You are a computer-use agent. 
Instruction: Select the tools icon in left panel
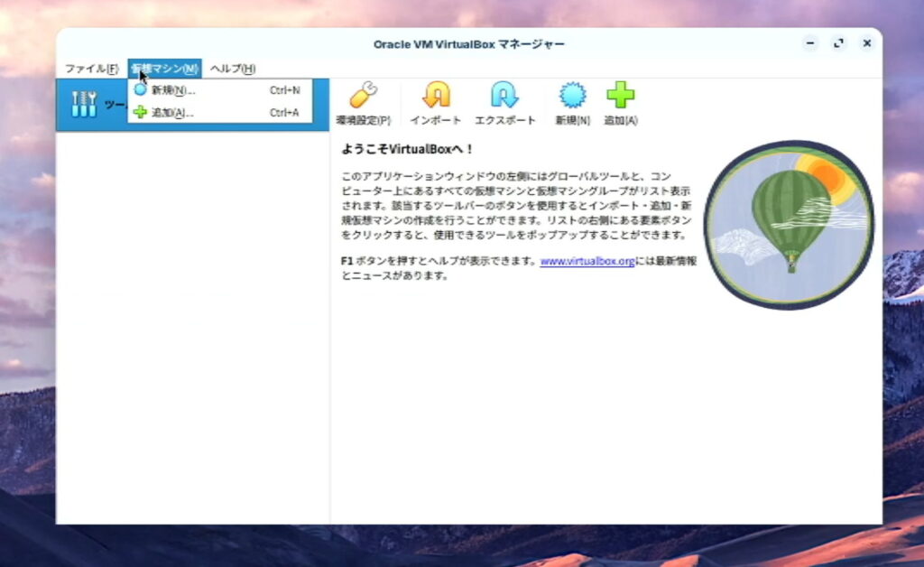(84, 105)
